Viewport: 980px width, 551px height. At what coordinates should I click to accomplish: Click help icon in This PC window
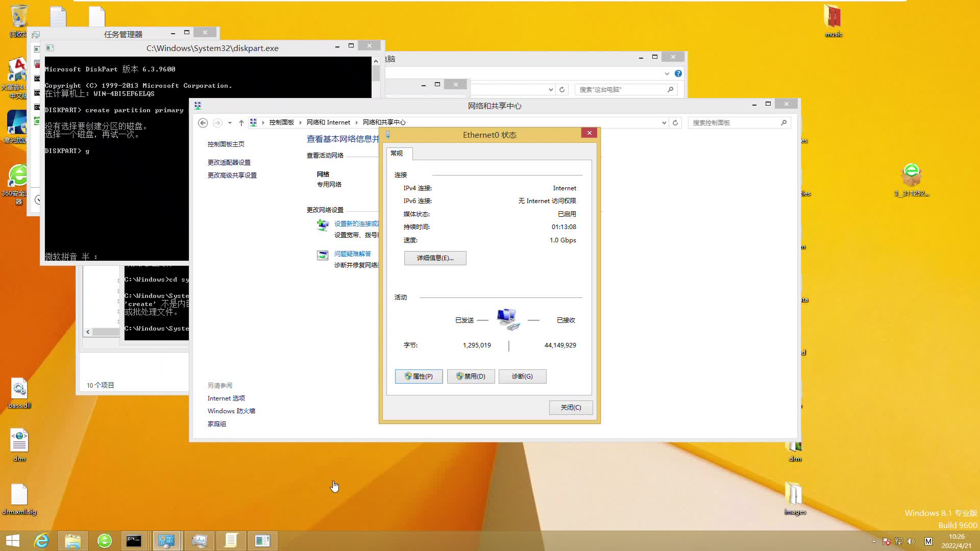click(x=678, y=74)
